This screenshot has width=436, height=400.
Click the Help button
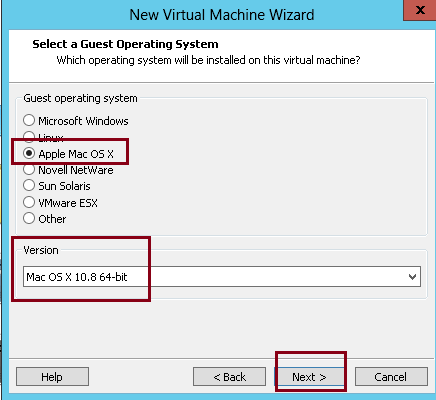click(x=52, y=377)
